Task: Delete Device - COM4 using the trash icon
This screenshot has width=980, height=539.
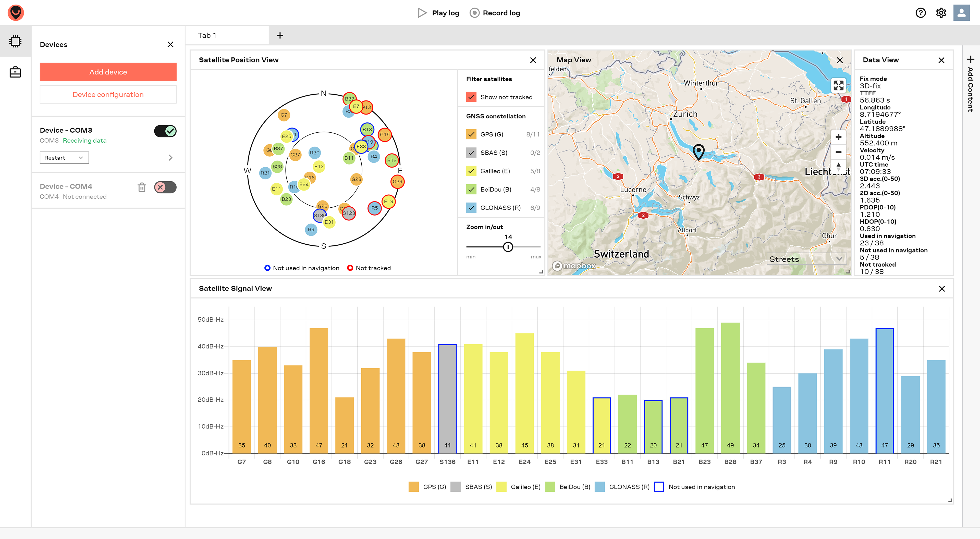Action: 142,187
